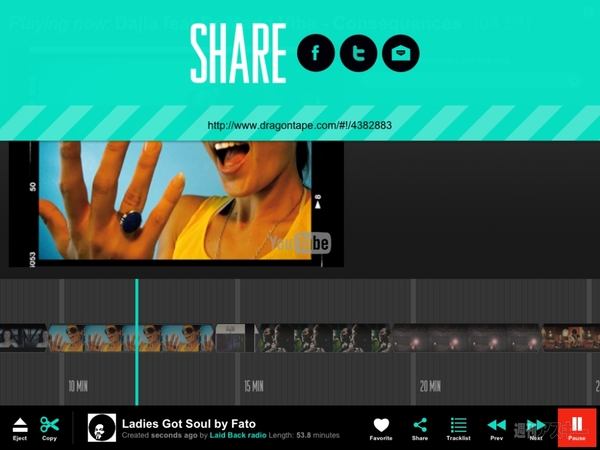The height and width of the screenshot is (450, 600).
Task: Jump to the 20 MIN timeline marker
Action: (430, 385)
